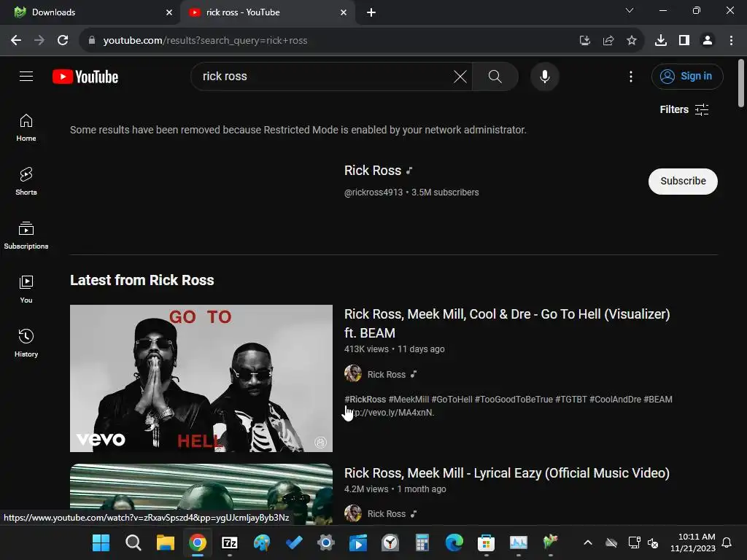747x560 pixels.
Task: Open new tab with plus button
Action: point(371,12)
